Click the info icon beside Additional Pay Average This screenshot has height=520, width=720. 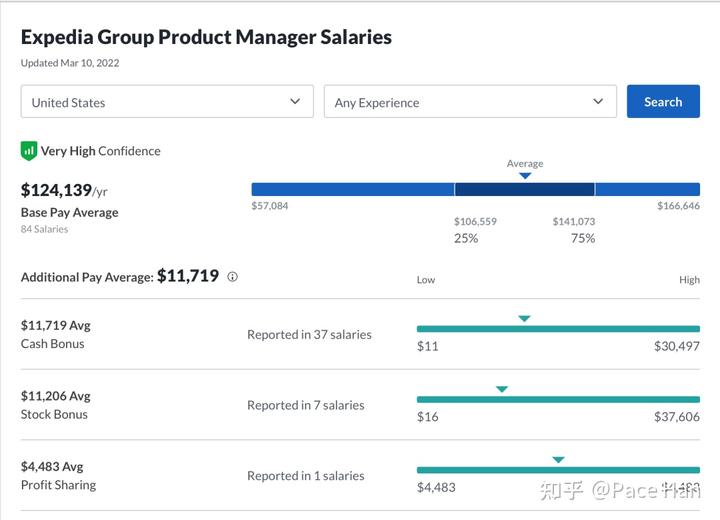[233, 277]
